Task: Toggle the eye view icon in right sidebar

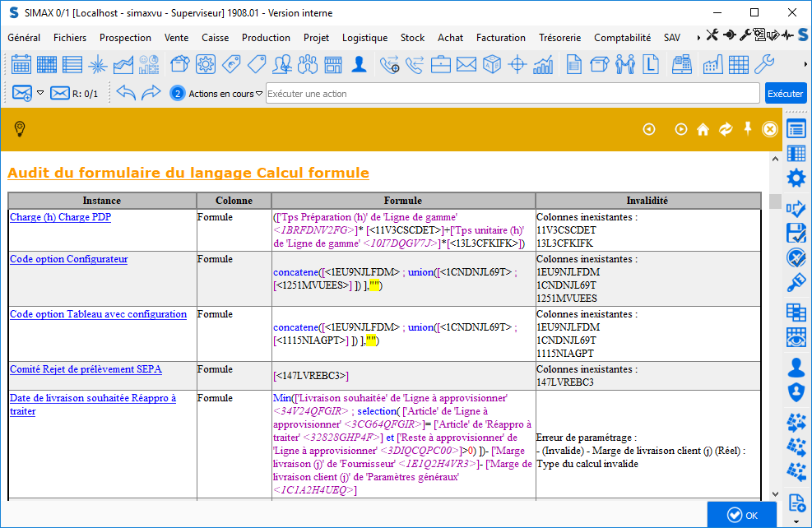Action: click(796, 337)
